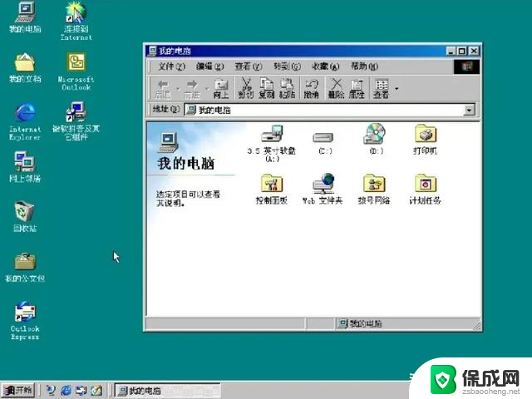Launch Internet Explorer from quick launch bar
The height and width of the screenshot is (399, 532).
point(66,391)
